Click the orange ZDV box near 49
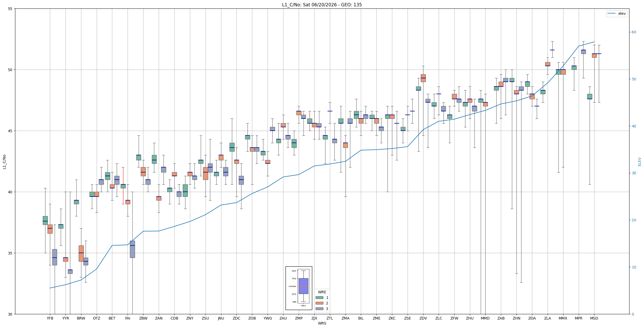 click(423, 78)
